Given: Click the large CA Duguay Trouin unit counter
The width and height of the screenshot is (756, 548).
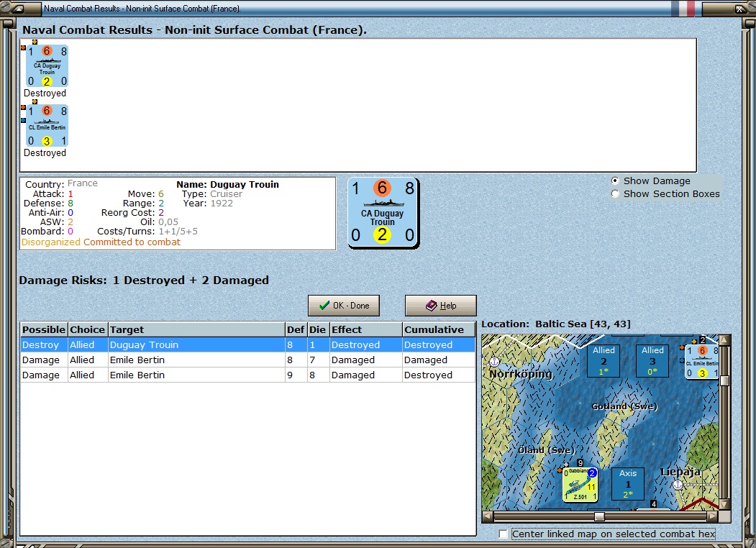Looking at the screenshot, I should [x=383, y=213].
